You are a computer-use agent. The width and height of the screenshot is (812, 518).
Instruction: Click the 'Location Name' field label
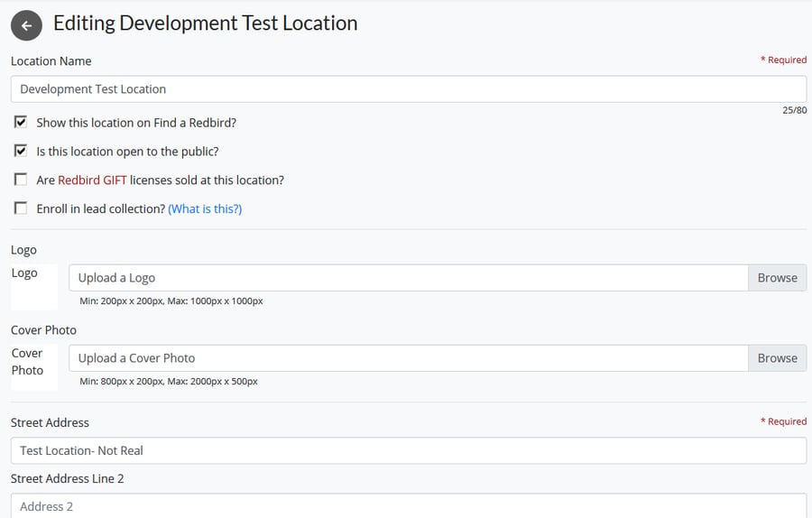51,61
